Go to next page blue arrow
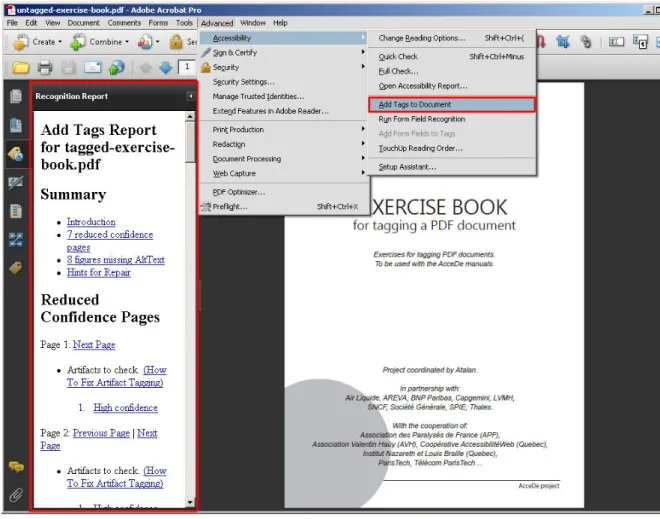Image resolution: width=660 pixels, height=519 pixels. [166, 67]
